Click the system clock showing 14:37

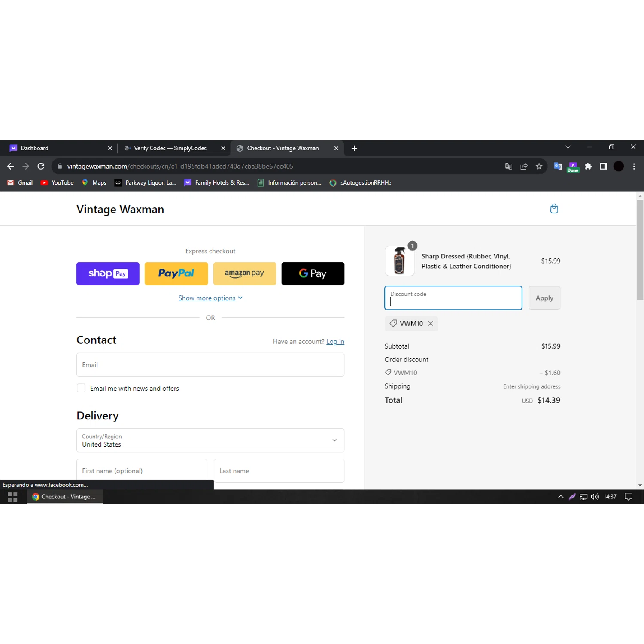[x=610, y=497]
